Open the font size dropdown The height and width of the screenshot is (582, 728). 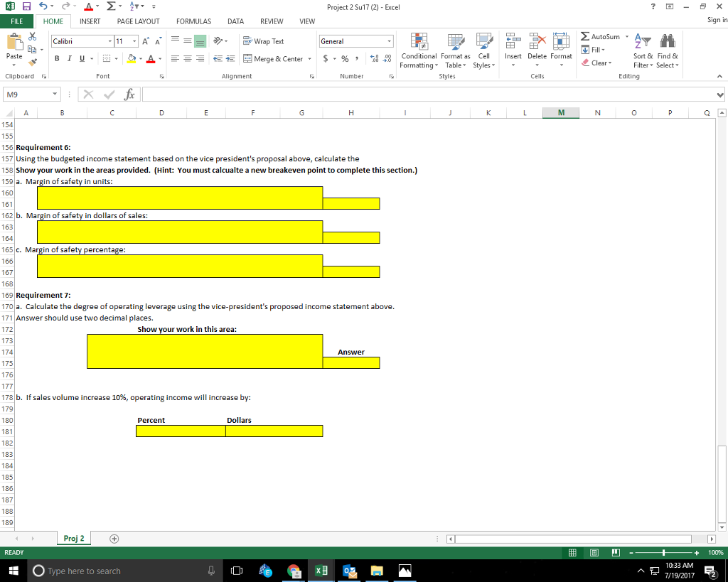[x=134, y=41]
